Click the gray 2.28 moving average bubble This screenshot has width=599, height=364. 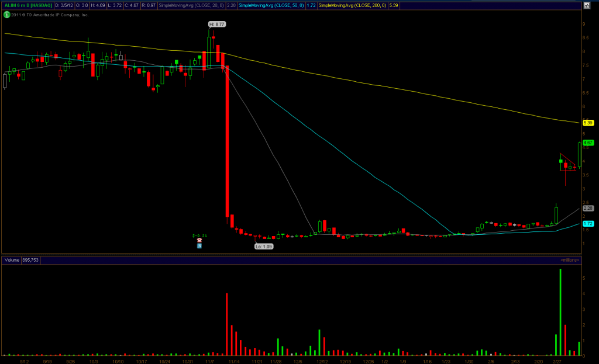click(588, 209)
